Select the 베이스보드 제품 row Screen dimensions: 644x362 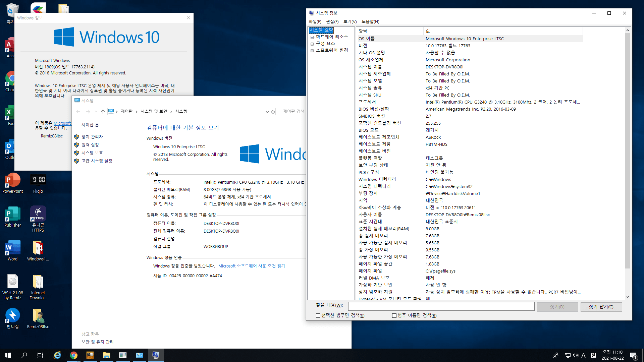(470, 144)
